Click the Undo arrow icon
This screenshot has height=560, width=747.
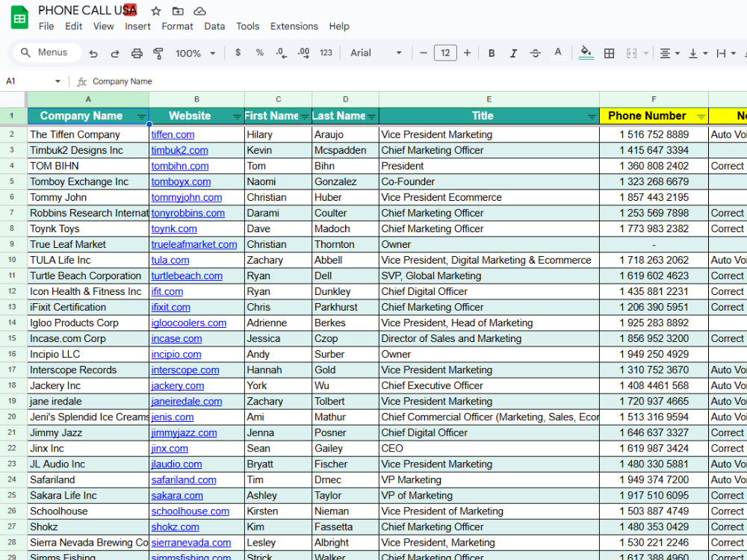pos(93,53)
